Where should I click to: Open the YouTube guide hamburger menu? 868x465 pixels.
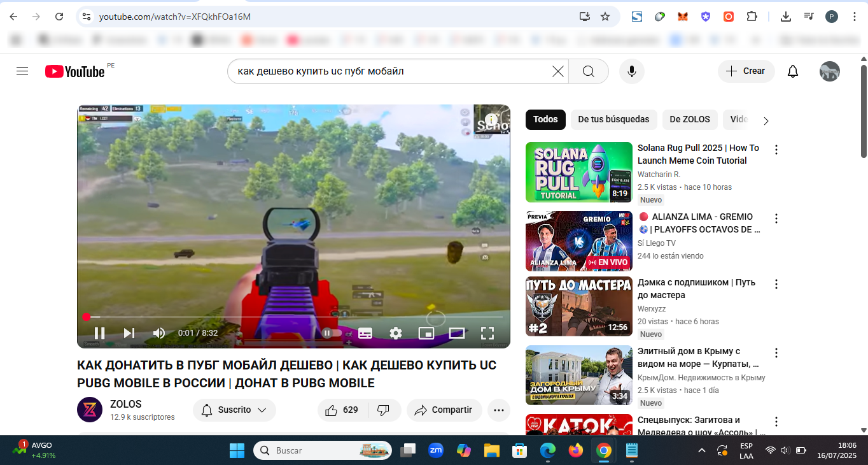(22, 71)
